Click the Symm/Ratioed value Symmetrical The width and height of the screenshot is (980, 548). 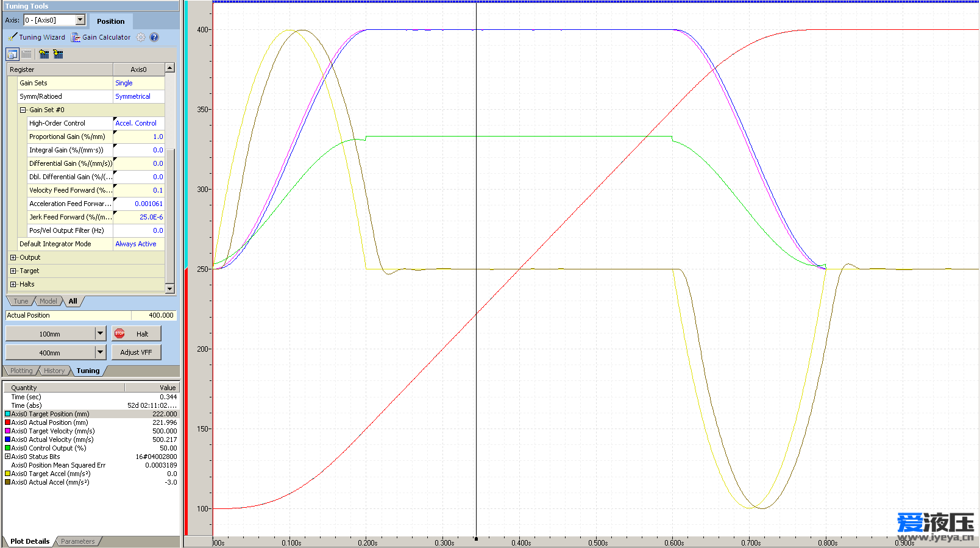pos(139,96)
